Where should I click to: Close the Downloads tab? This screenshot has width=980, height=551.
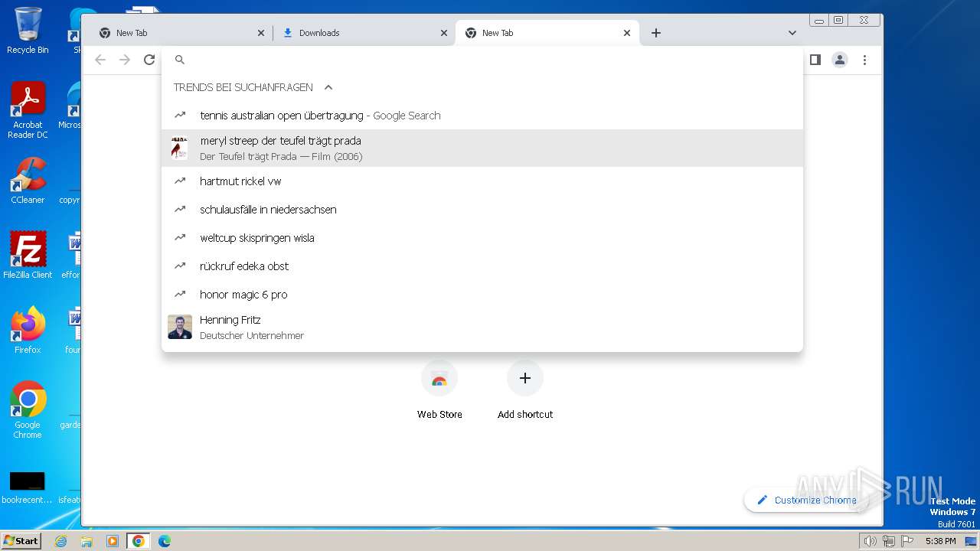pos(444,33)
